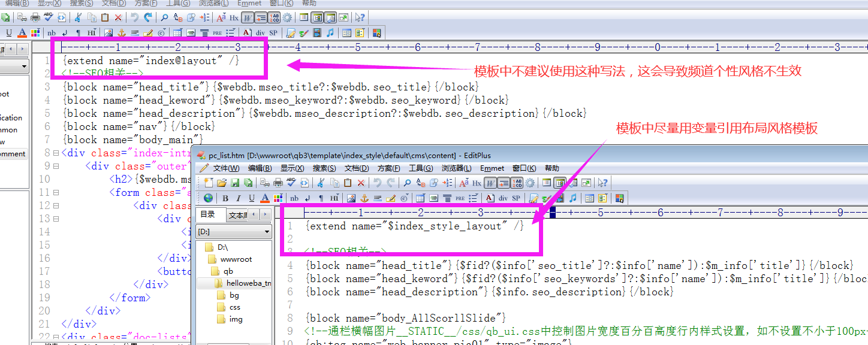Viewport: 868px width, 345px height.
Task: Open the [D:] drive dropdown
Action: [267, 231]
